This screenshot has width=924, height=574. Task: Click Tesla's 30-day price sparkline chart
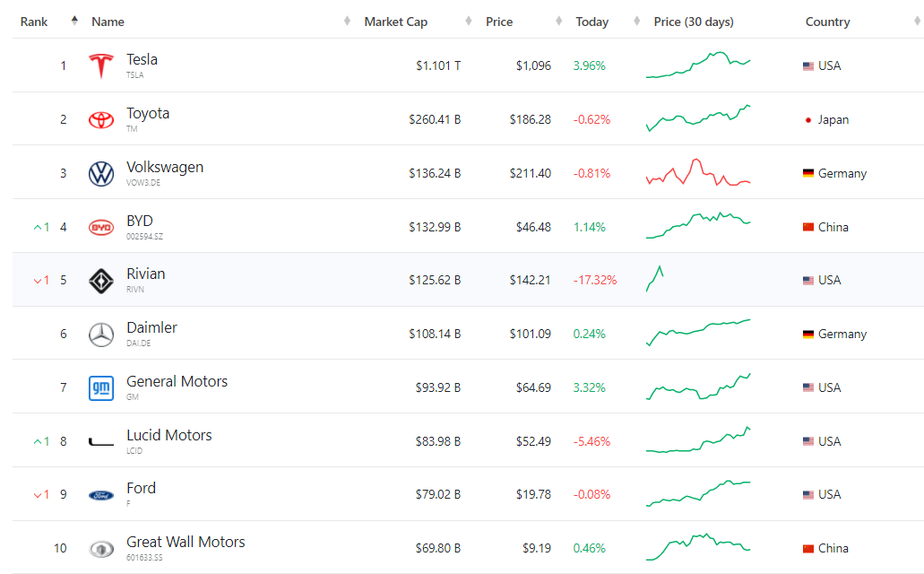pos(698,65)
